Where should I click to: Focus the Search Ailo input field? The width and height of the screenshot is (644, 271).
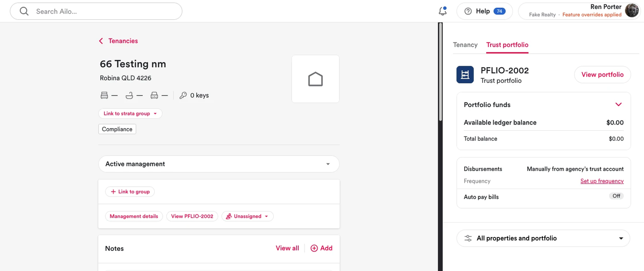pos(96,11)
